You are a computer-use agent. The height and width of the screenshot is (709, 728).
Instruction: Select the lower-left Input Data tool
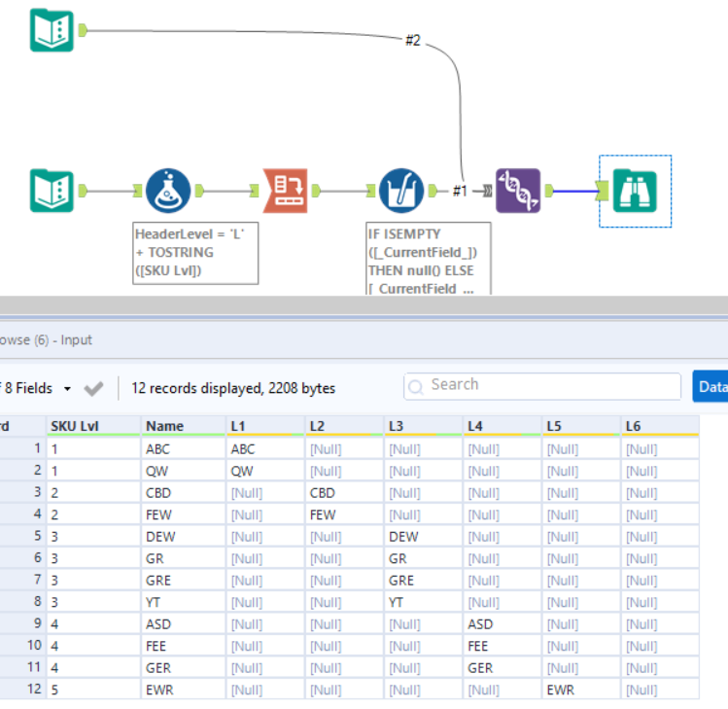(x=52, y=191)
